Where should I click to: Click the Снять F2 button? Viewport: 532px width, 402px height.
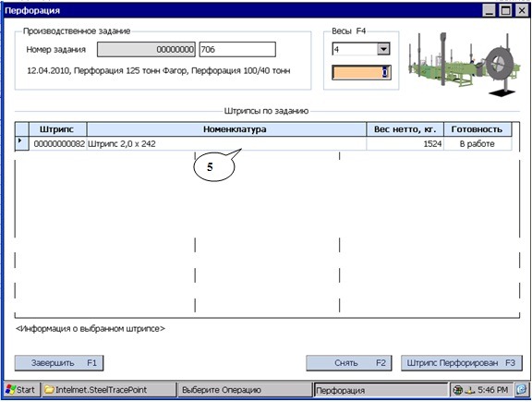(x=349, y=363)
